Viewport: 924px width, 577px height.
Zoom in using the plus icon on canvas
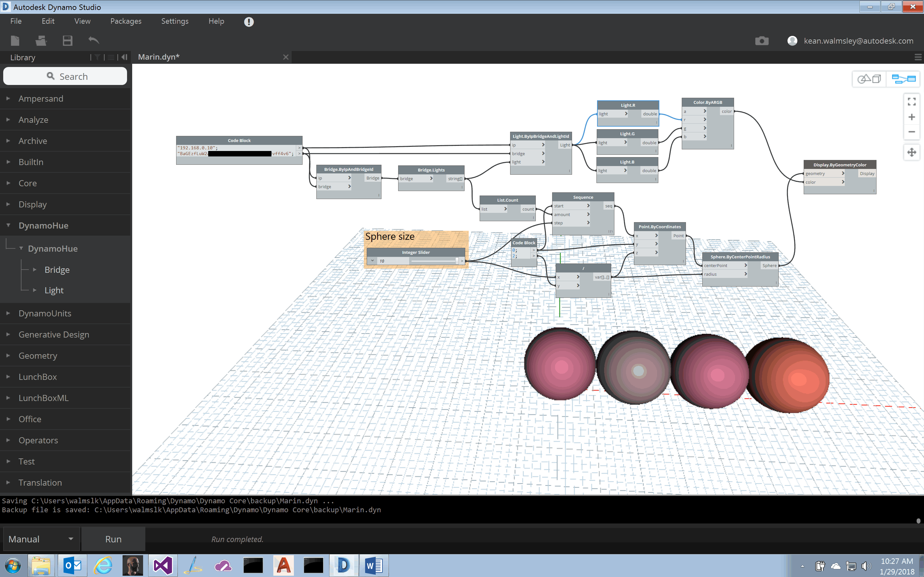pos(912,117)
